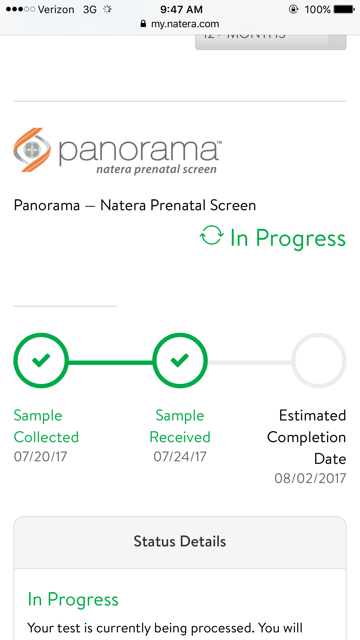Tap the orientation lock status icon

click(293, 9)
